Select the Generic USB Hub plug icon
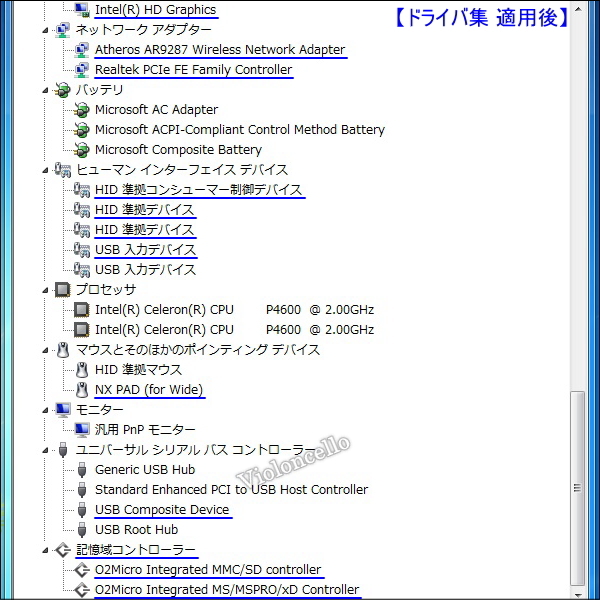 (x=82, y=470)
